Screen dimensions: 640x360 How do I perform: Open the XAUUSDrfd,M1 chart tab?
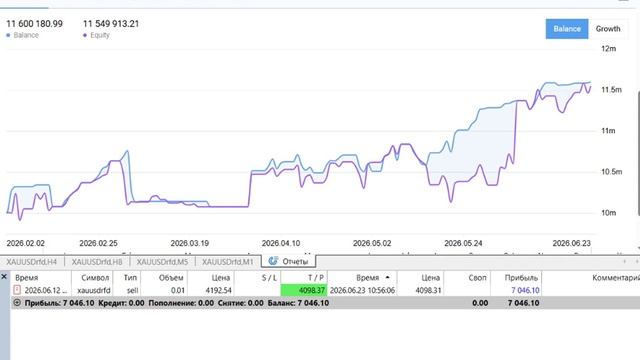tap(227, 262)
